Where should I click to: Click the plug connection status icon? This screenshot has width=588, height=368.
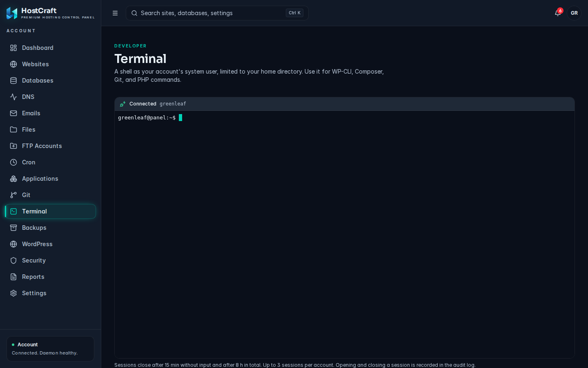[122, 104]
